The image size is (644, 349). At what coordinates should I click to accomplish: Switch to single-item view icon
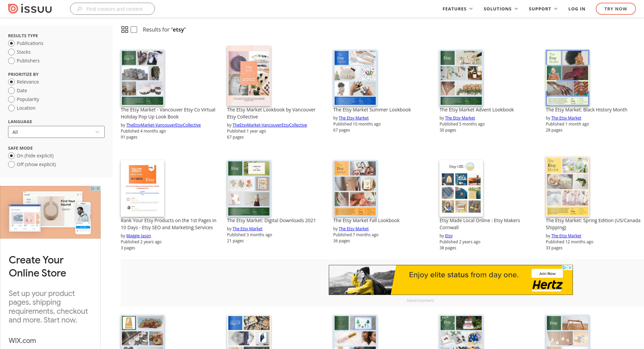click(x=134, y=30)
